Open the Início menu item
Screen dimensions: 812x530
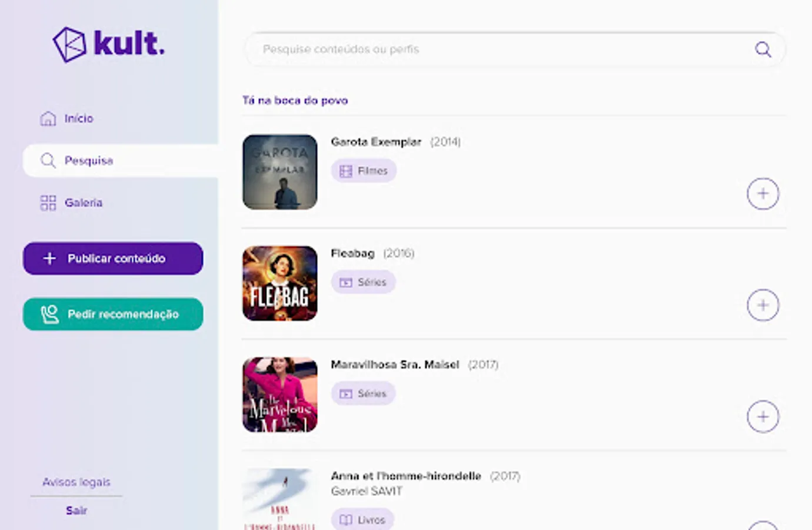coord(79,118)
